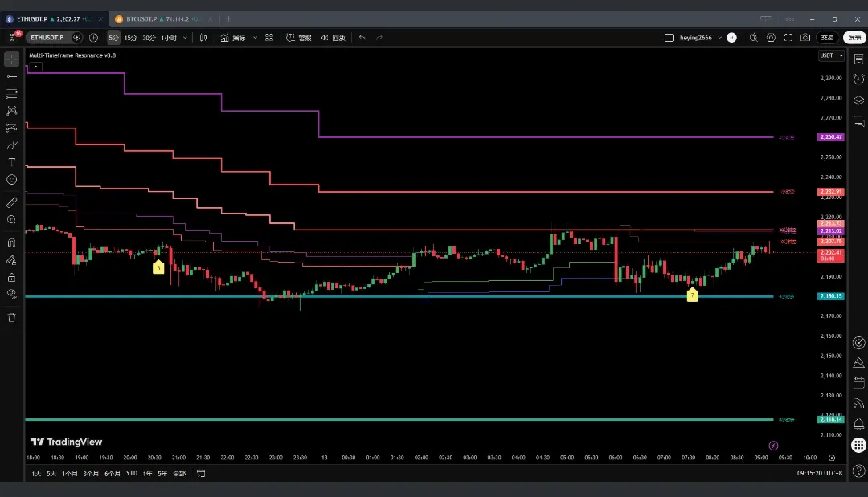Switch to 15分 timeframe
The height and width of the screenshot is (497, 868).
tap(131, 38)
